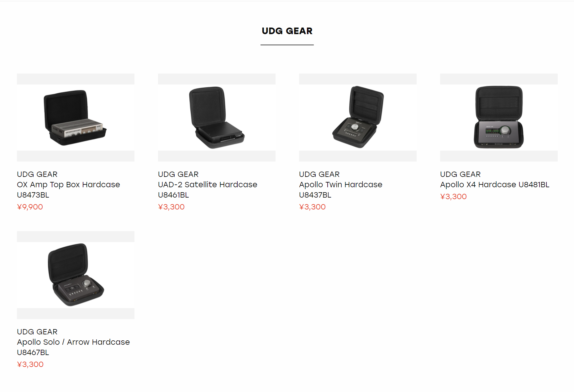Open the Apollo Twin Hardcase product image
The height and width of the screenshot is (392, 574).
(358, 117)
